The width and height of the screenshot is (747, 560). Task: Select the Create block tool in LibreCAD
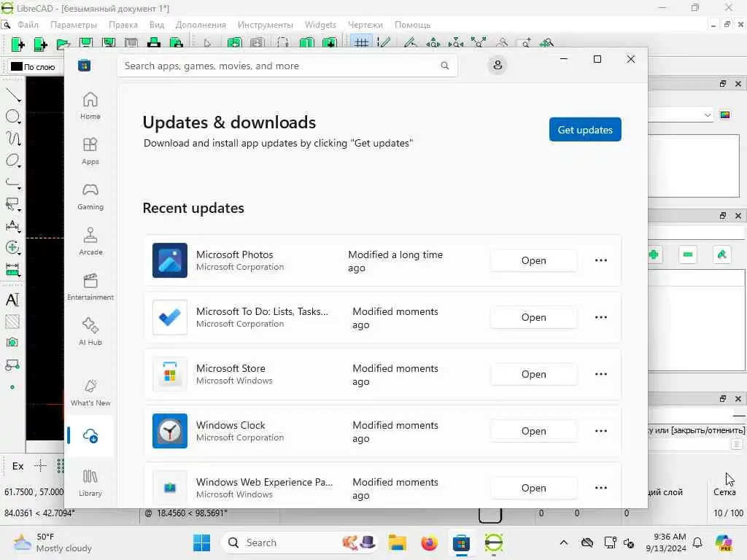tap(12, 365)
